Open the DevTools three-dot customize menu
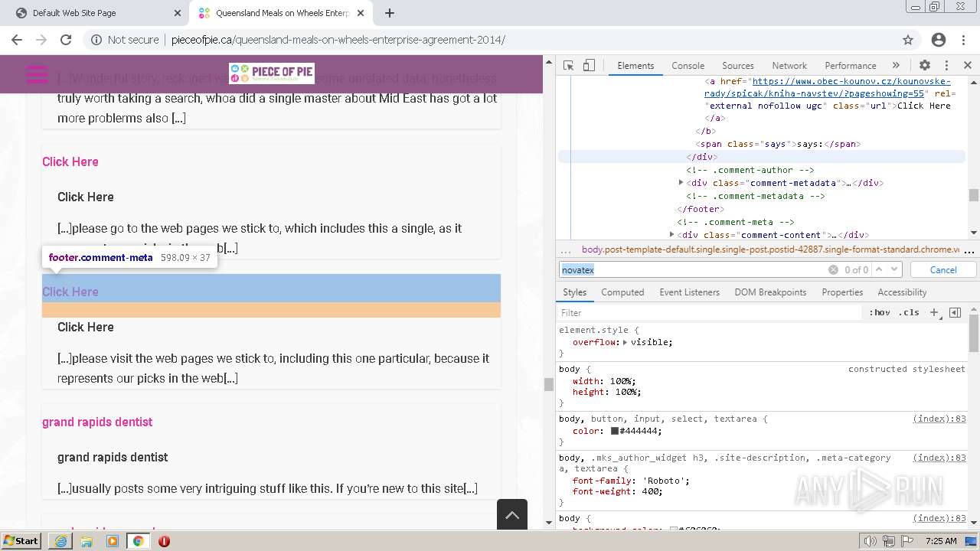Viewport: 980px width, 551px height. coord(946,66)
